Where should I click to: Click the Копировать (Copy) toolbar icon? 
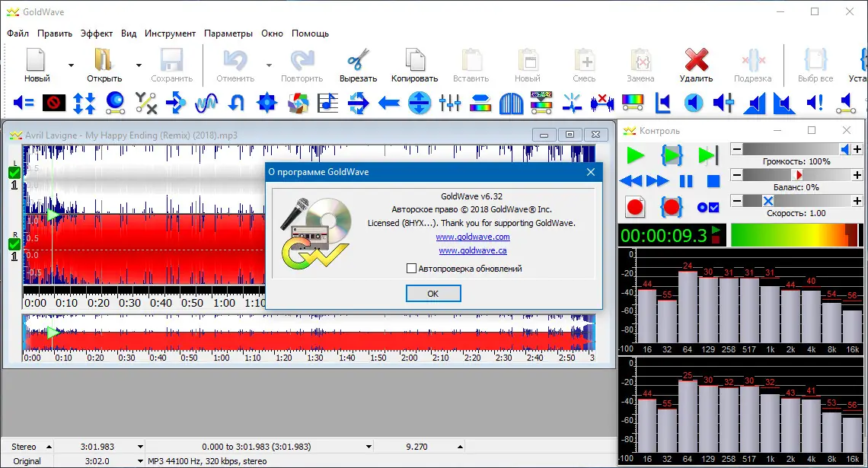point(413,61)
